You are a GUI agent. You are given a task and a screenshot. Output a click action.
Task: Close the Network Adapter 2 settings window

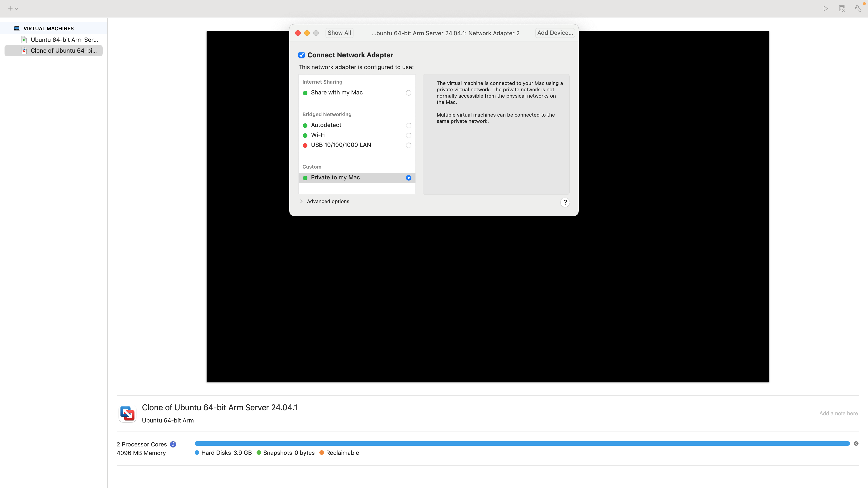point(298,33)
